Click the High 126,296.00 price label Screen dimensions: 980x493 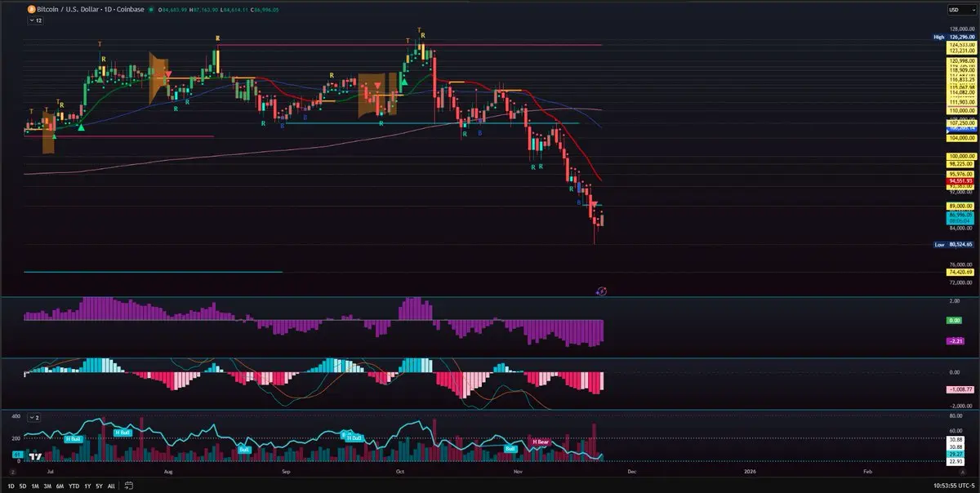pos(955,37)
